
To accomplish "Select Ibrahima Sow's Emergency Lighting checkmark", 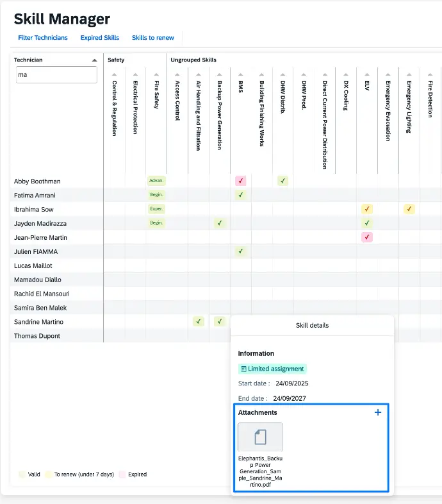I will click(409, 209).
